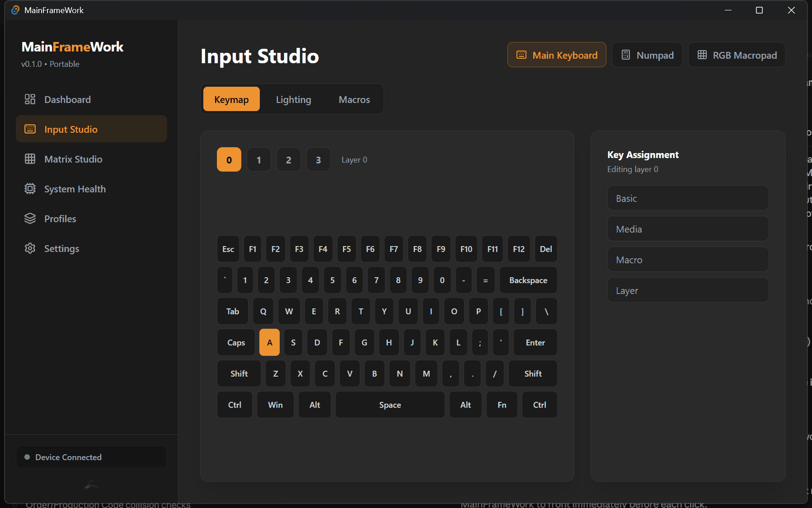Click the Device Connected status indicator
This screenshot has width=812, height=508.
pyautogui.click(x=91, y=457)
